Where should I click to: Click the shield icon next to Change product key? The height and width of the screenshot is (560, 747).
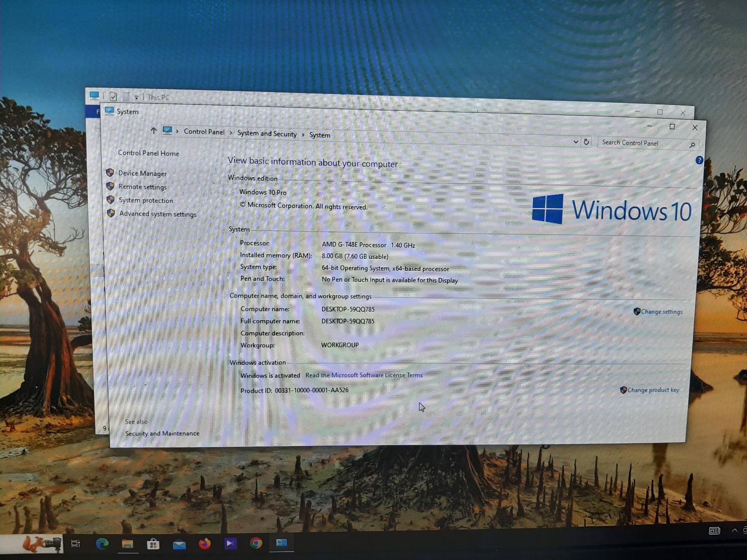[623, 390]
